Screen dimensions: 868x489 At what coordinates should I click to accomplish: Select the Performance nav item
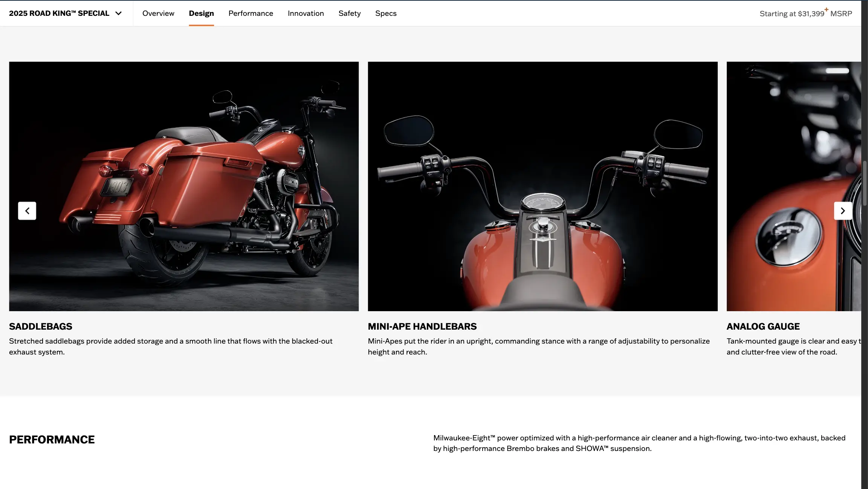tap(251, 13)
